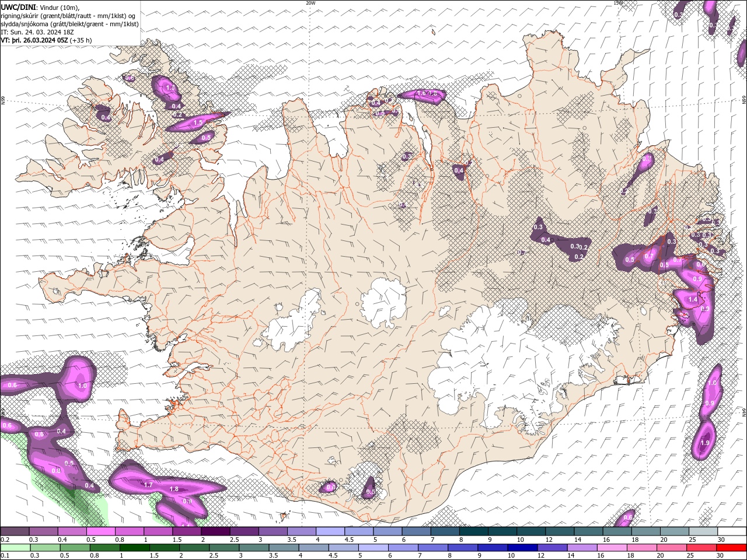The height and width of the screenshot is (560, 747).
Task: Click the '1.4' snowfall value on east coast
Action: click(693, 299)
